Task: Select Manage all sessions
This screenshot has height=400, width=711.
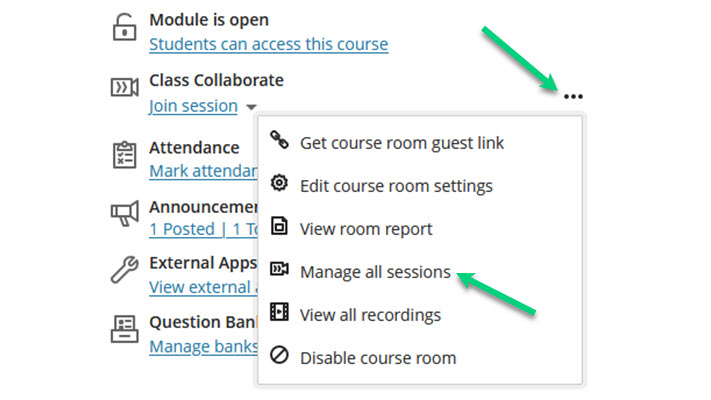Action: (375, 272)
